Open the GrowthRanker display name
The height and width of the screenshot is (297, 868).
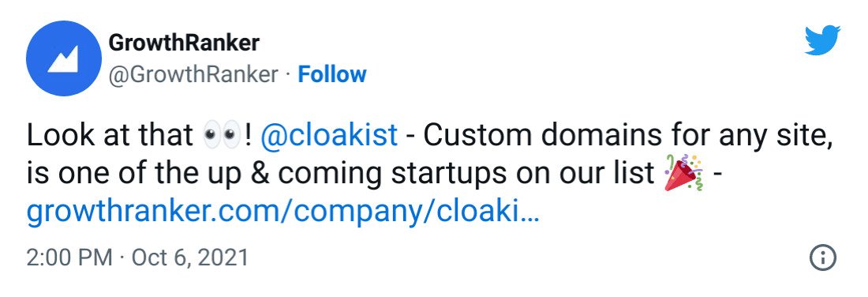coord(185,43)
